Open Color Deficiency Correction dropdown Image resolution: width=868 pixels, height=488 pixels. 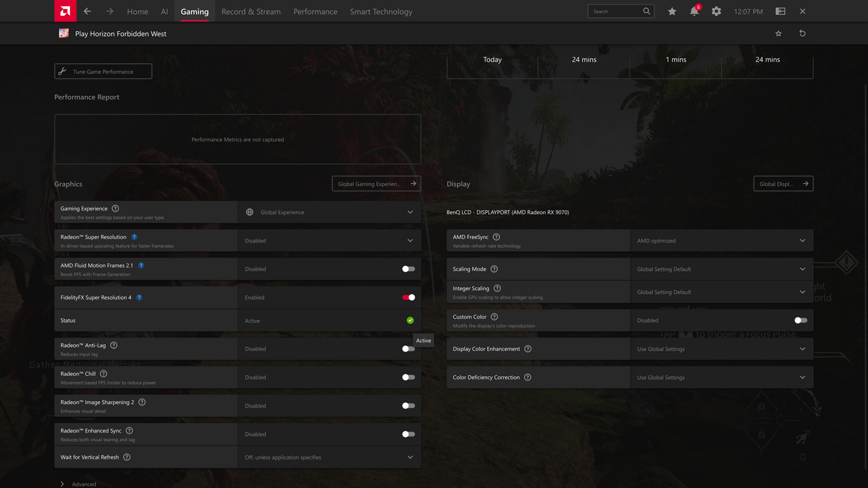722,377
